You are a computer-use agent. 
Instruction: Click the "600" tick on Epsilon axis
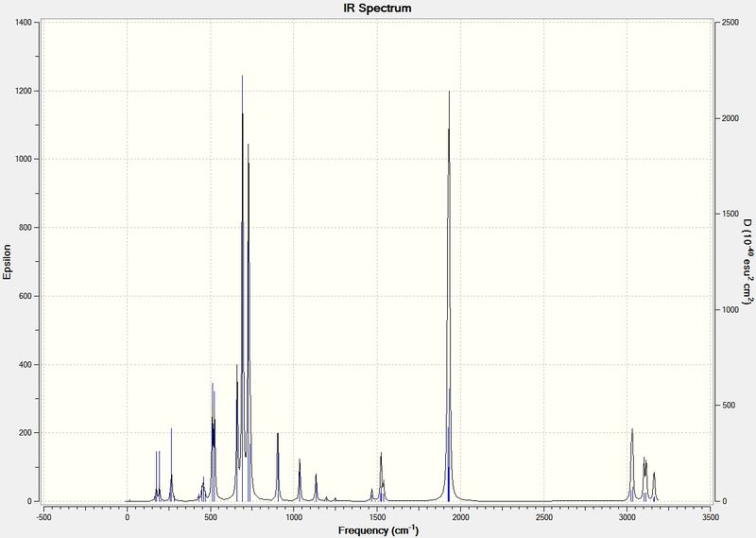(26, 296)
